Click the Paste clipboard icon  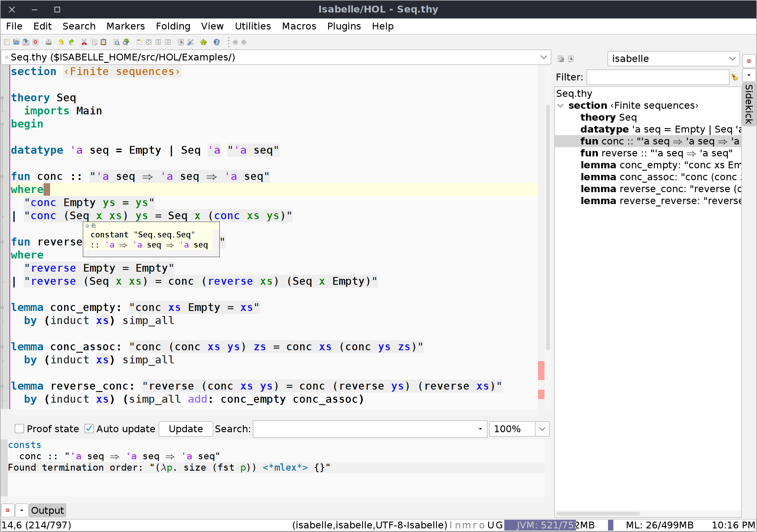103,42
